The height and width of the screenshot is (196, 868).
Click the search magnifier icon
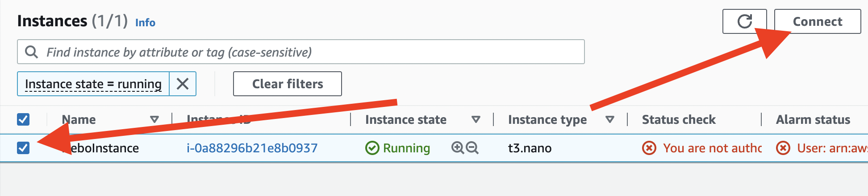tap(31, 52)
